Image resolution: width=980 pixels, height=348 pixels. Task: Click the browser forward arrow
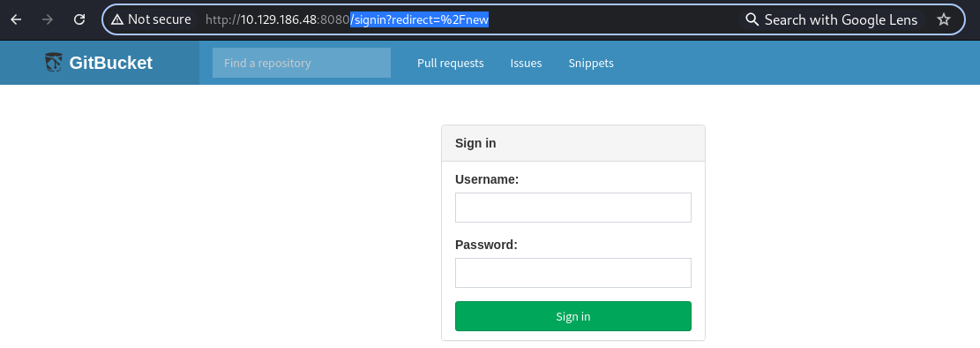tap(48, 19)
